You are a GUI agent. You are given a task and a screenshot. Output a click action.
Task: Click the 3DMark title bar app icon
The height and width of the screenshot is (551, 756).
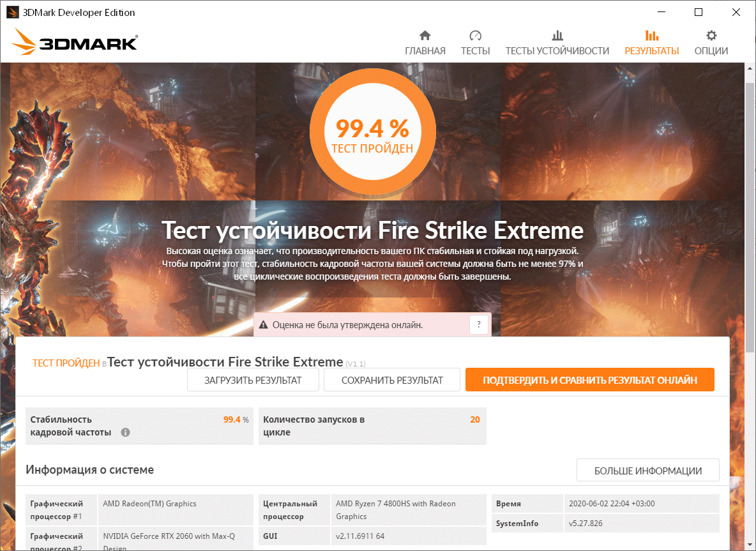point(12,13)
